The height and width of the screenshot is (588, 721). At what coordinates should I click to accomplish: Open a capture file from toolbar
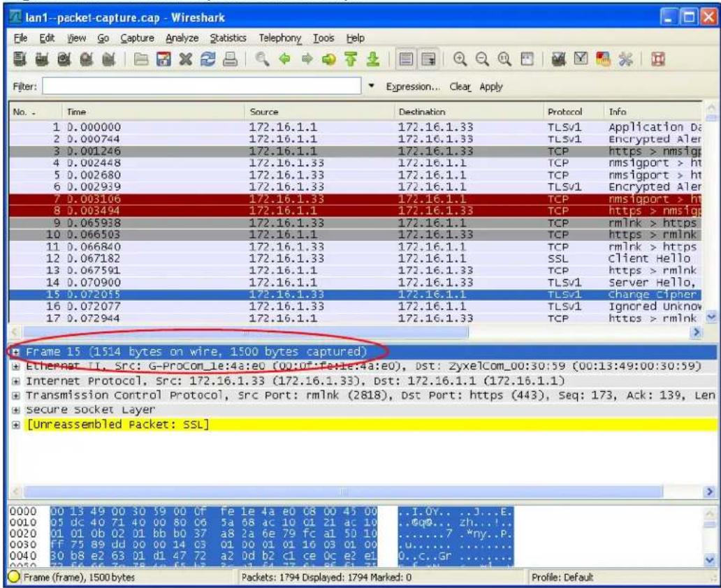(141, 59)
